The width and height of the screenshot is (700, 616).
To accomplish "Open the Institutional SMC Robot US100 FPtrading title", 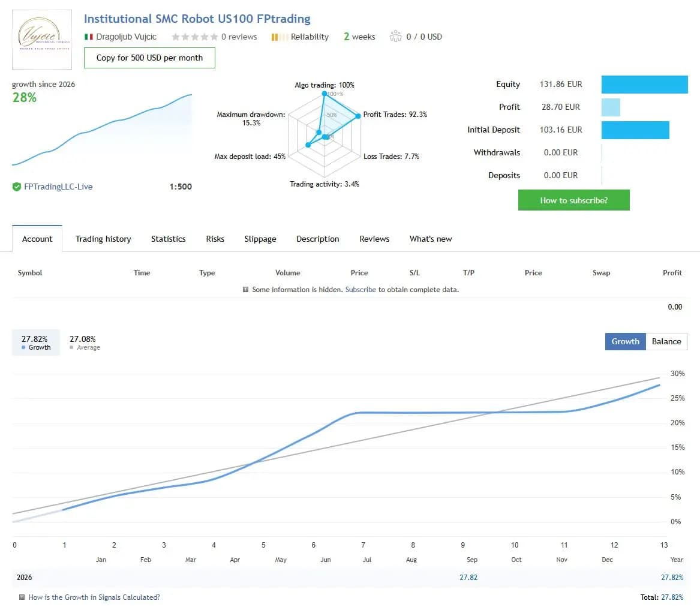I will click(x=197, y=19).
